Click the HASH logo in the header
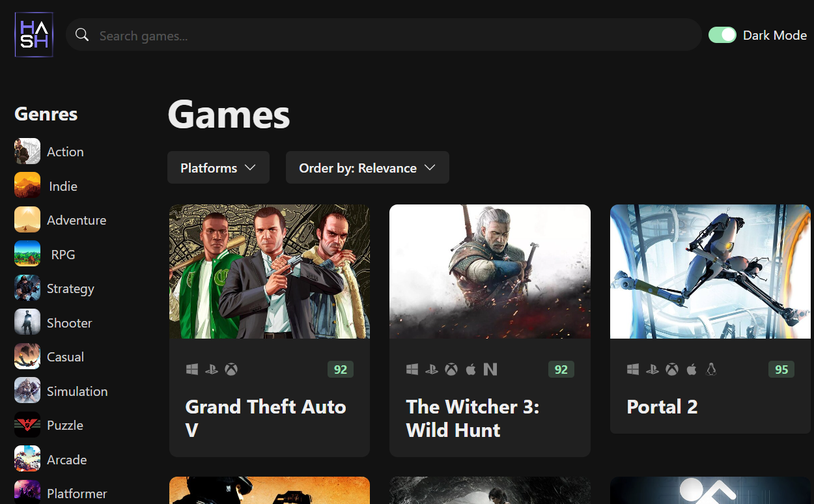 34,35
